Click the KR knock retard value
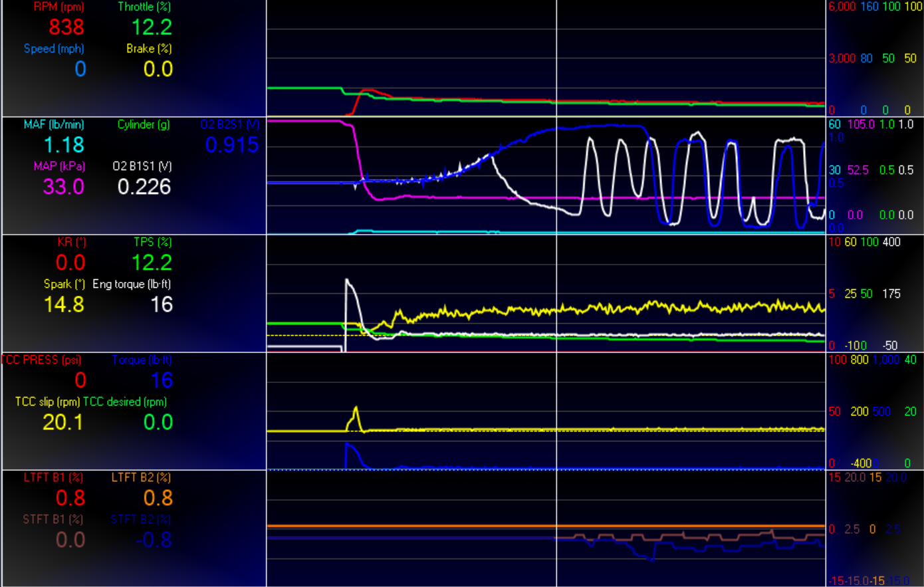 [70, 263]
